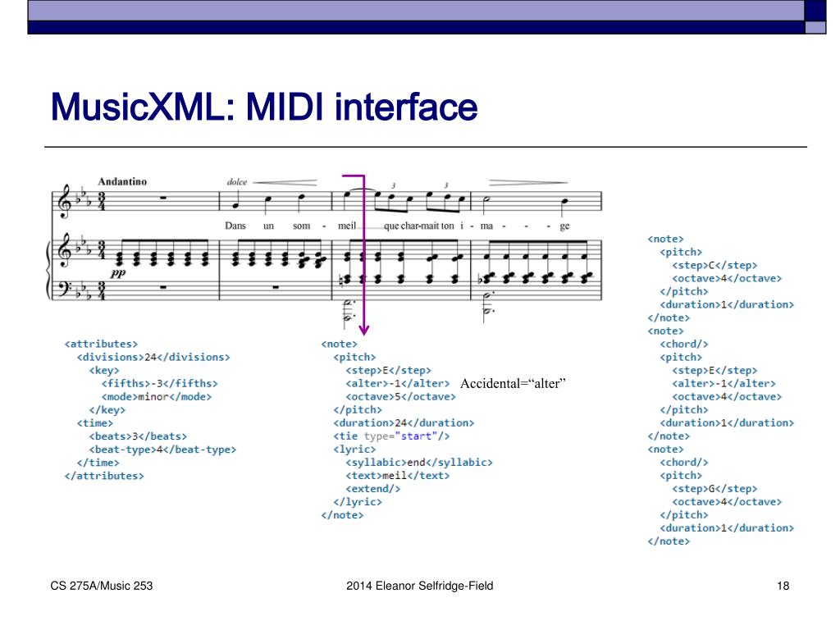The image size is (840, 630).
Task: Click the opening "<lyric>" tag
Action: point(354,450)
